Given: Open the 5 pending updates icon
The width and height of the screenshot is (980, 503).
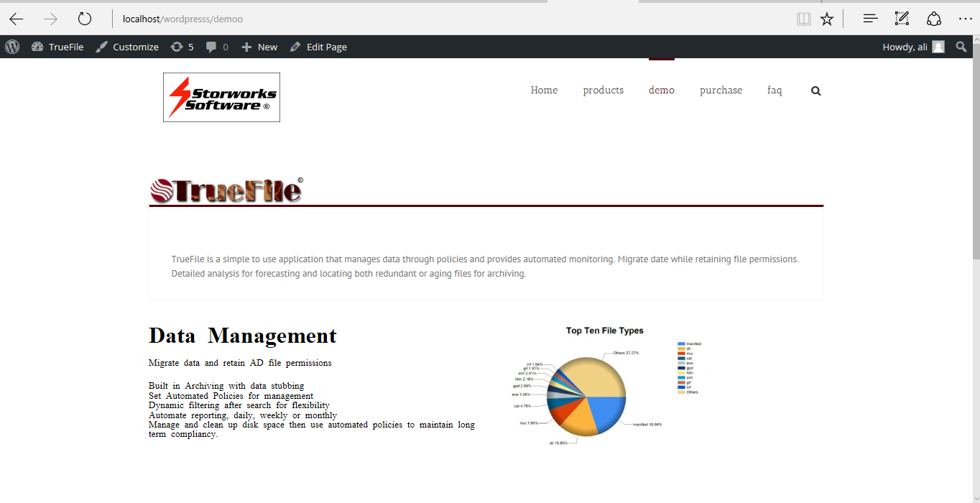Looking at the screenshot, I should tap(182, 47).
